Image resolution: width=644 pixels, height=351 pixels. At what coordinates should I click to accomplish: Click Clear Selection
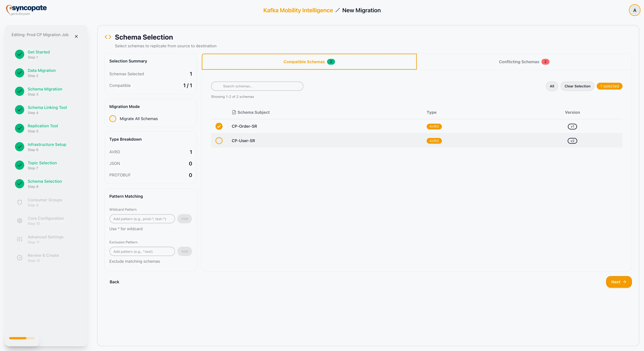click(577, 86)
